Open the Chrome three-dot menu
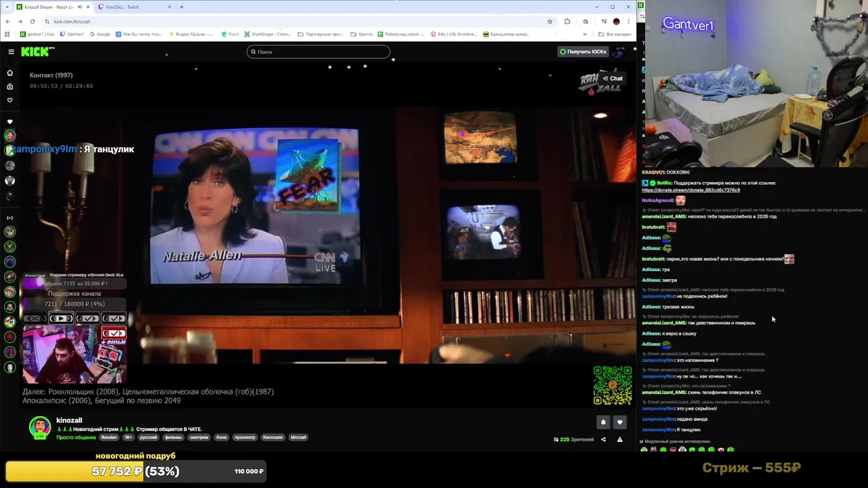Screen dimensions: 868x488 pyautogui.click(x=628, y=21)
